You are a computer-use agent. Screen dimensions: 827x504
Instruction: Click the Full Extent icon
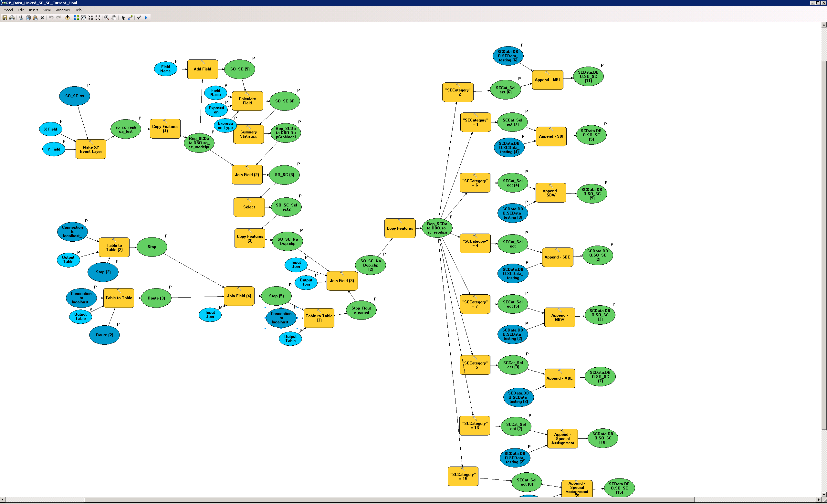click(84, 18)
